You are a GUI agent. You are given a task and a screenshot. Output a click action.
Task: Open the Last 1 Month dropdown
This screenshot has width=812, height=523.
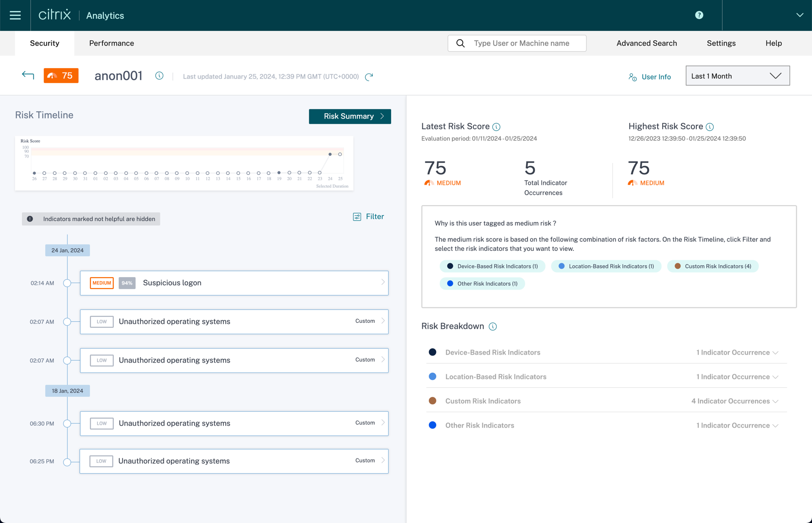point(737,76)
